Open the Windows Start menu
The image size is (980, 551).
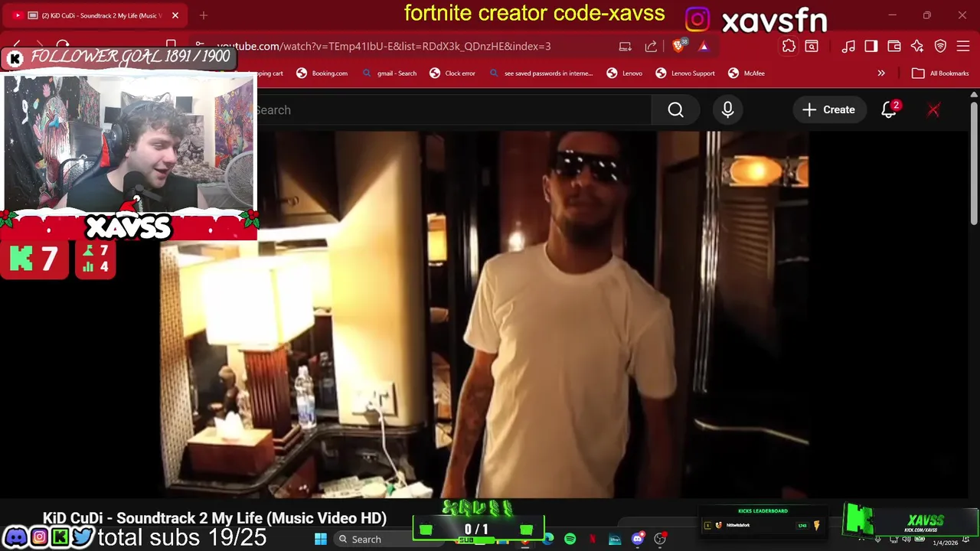tap(321, 540)
